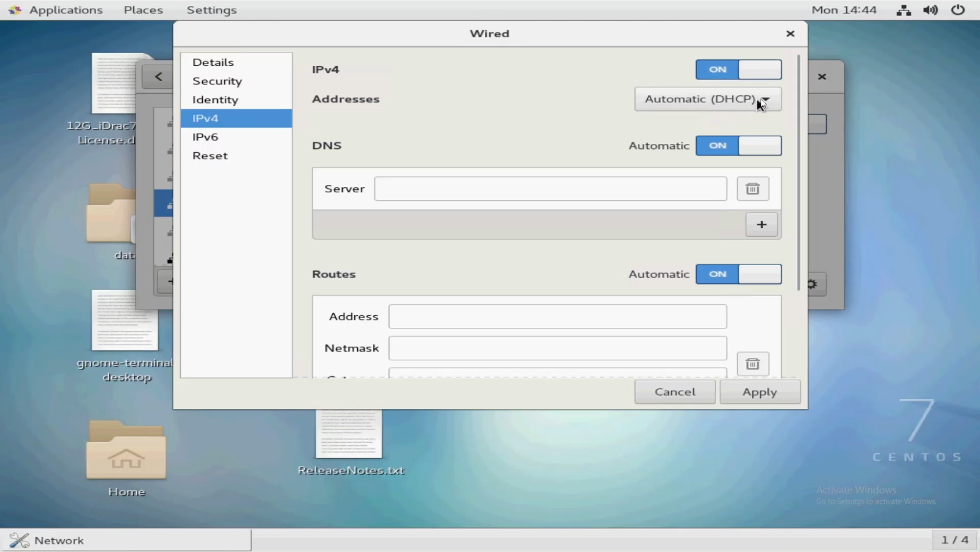Open the ReleaseNotes.txt desktop file

pos(349,441)
